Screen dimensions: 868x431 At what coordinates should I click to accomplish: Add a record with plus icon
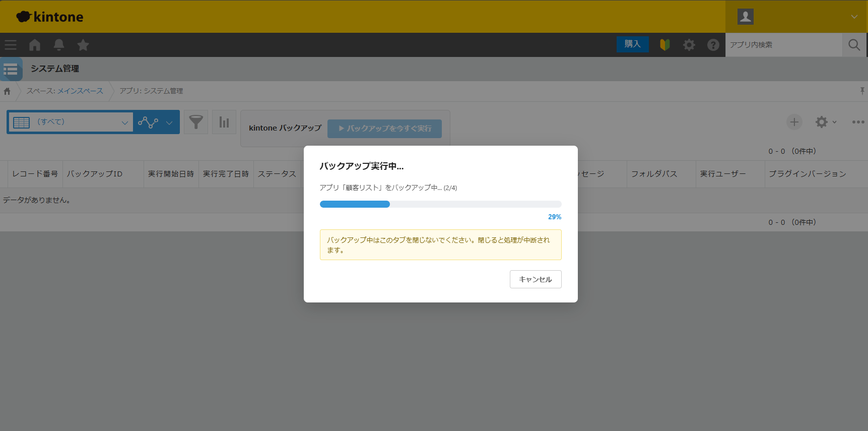(x=794, y=122)
